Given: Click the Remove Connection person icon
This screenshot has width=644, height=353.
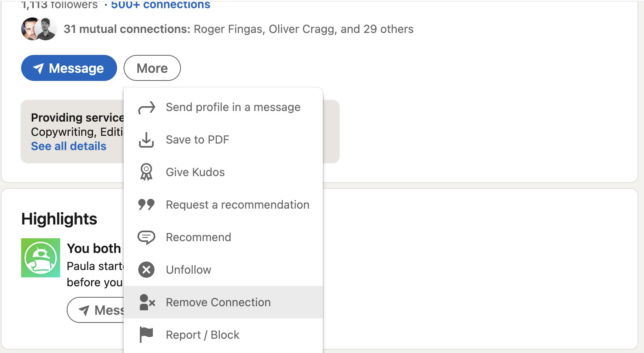Looking at the screenshot, I should tap(147, 302).
